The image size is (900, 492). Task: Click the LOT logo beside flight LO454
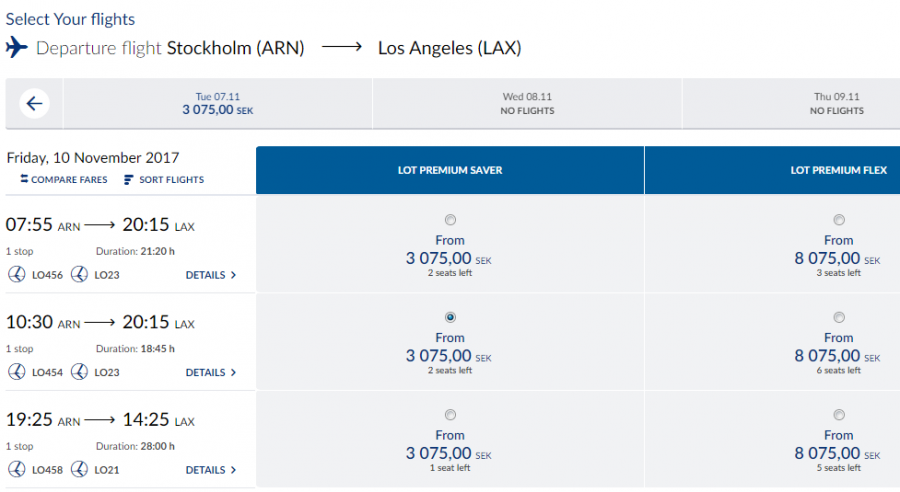[x=16, y=372]
